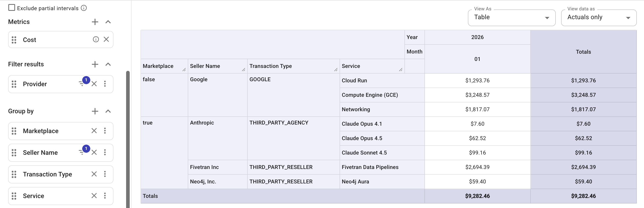644x208 pixels.
Task: Open the kebab menu on the Transaction Type group
Action: [105, 174]
